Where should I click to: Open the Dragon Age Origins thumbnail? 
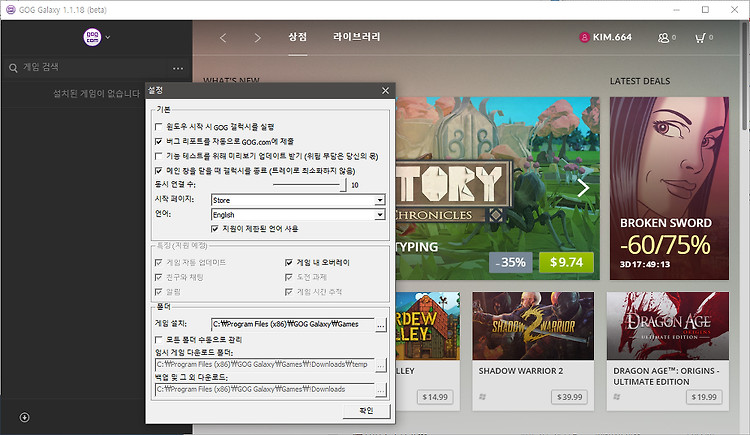(x=668, y=326)
